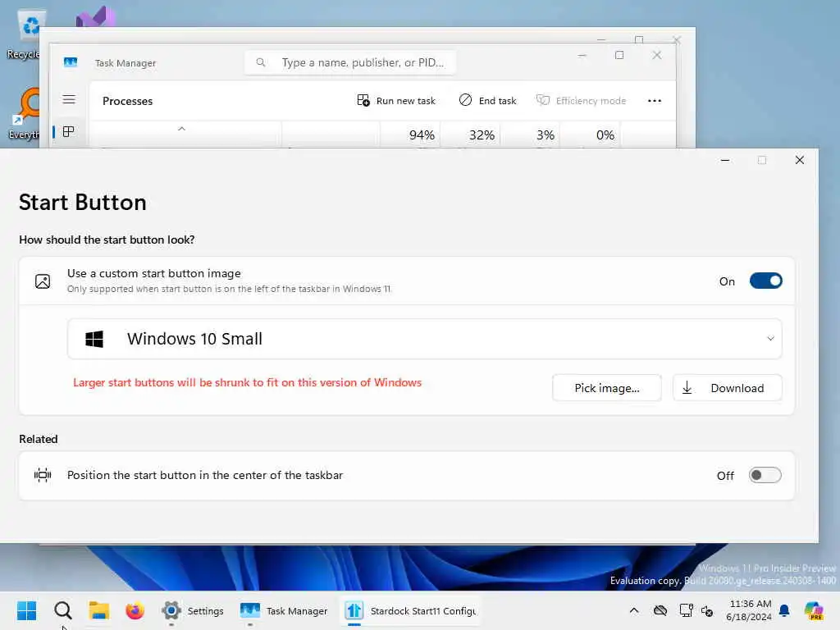Click the muted volume tray icon

point(707,610)
